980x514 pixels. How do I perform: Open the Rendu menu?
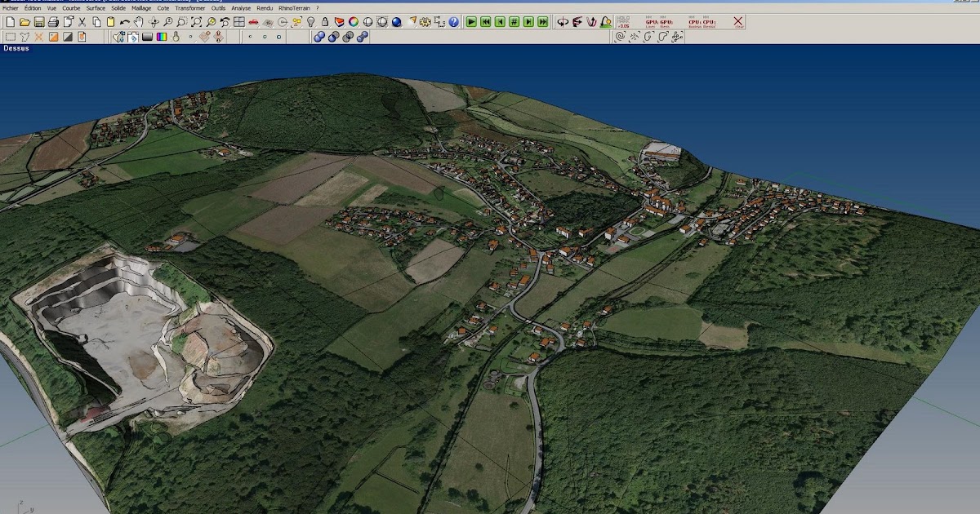(x=265, y=8)
